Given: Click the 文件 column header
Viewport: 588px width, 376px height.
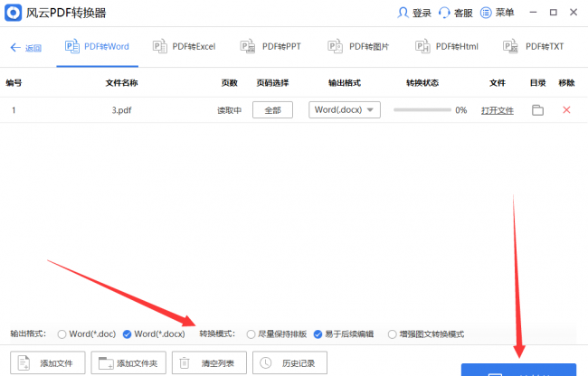Looking at the screenshot, I should 498,83.
